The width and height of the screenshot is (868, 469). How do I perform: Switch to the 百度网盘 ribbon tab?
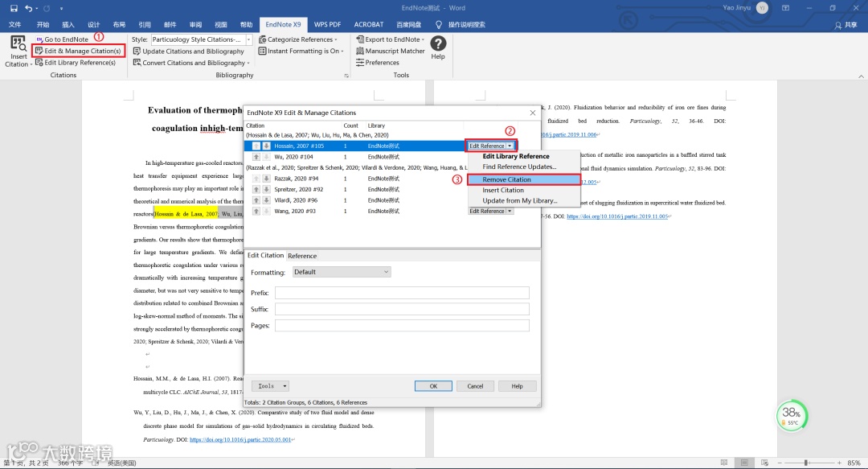click(408, 24)
